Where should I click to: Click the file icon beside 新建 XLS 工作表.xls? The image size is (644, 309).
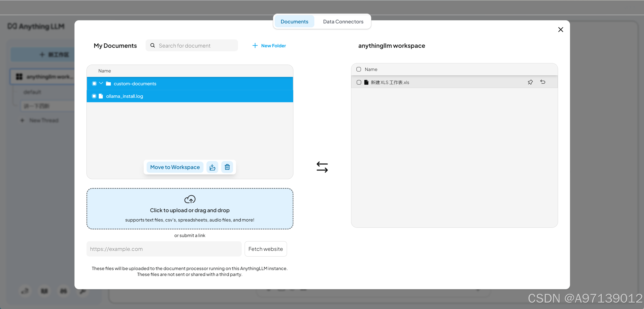[x=366, y=82]
